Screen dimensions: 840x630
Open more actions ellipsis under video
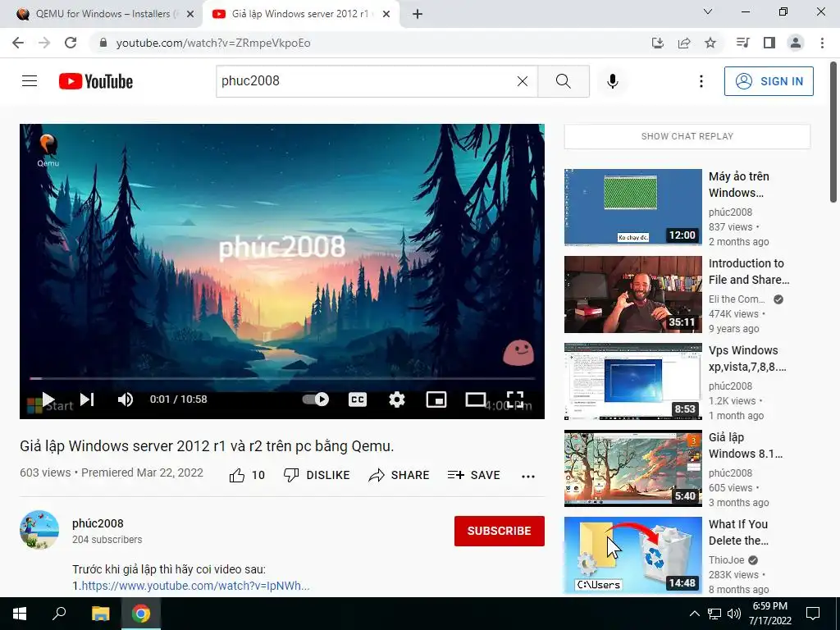(x=528, y=477)
